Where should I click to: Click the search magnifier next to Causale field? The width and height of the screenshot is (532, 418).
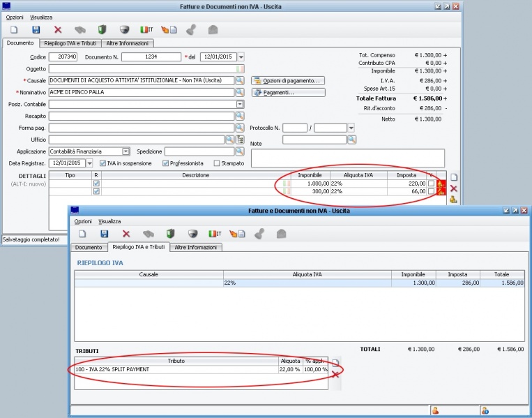pos(239,81)
